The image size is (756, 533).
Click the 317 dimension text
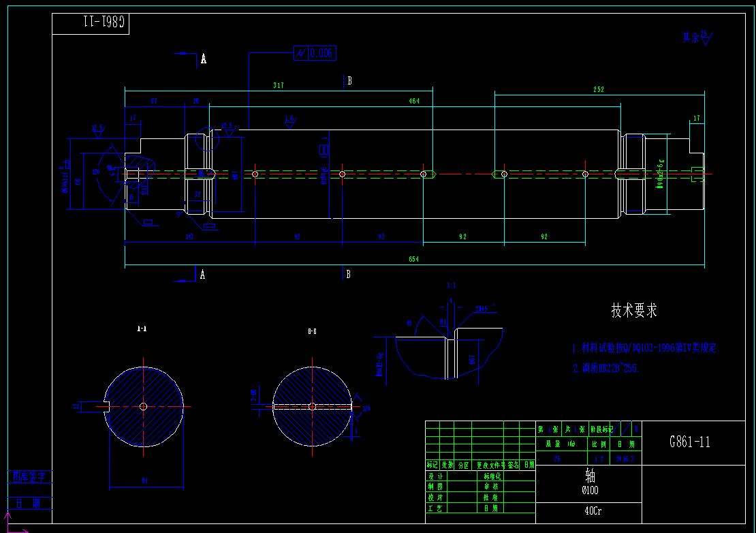pos(278,85)
